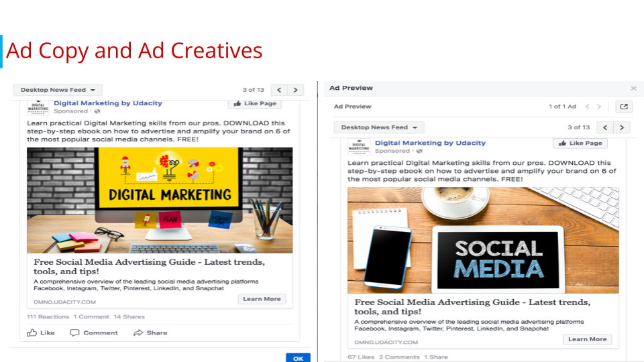Image resolution: width=644 pixels, height=362 pixels.
Task: Go to next ad in left preview
Action: click(295, 90)
